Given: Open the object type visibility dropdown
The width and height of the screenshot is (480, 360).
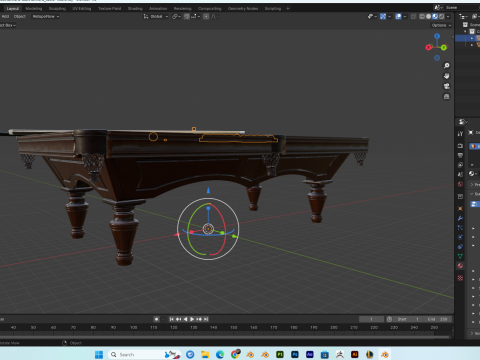Looking at the screenshot, I should 372,16.
